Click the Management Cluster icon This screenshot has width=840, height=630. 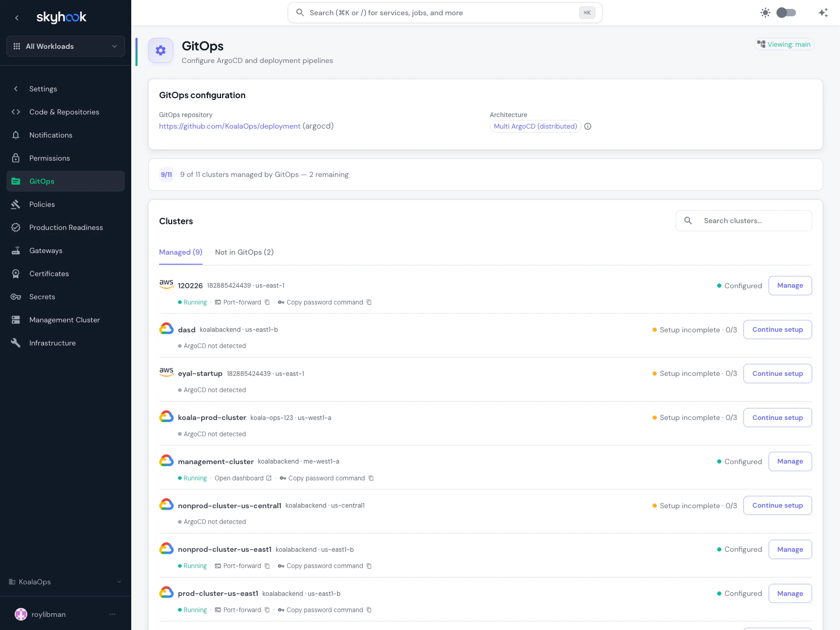tap(16, 320)
